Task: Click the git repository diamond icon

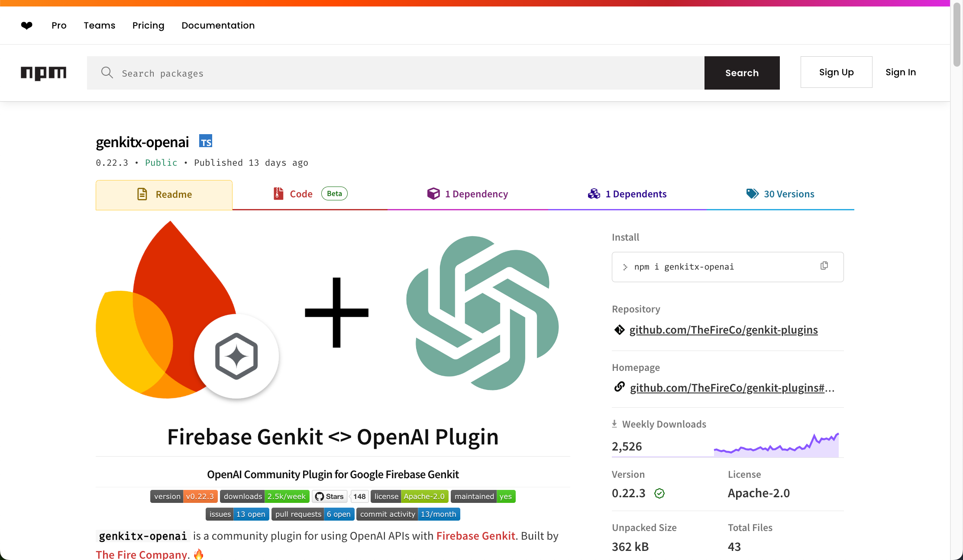Action: (619, 330)
